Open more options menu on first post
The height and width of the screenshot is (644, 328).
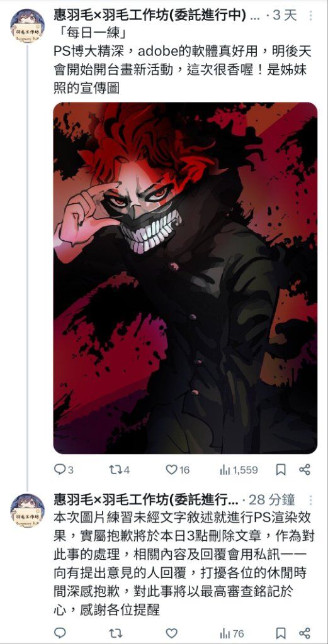tap(310, 16)
